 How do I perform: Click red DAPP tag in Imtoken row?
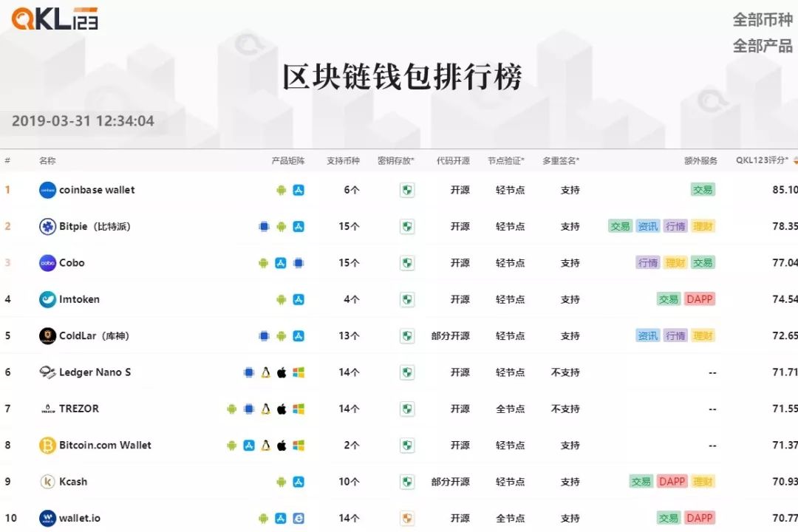699,299
